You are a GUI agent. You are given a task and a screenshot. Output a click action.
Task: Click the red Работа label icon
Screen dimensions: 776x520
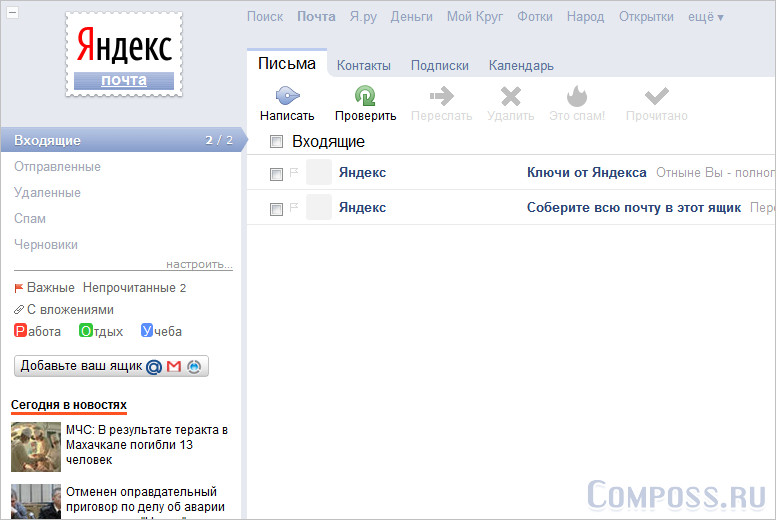20,331
